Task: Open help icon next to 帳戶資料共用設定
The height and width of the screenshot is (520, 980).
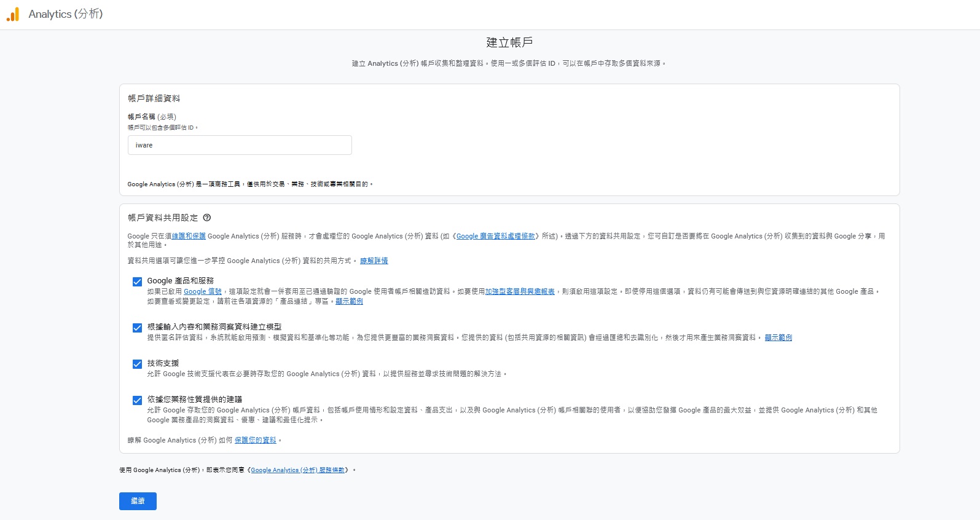Action: [x=207, y=218]
